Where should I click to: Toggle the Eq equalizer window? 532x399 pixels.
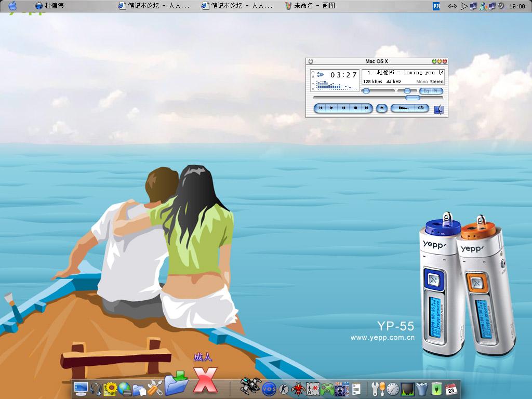point(426,91)
